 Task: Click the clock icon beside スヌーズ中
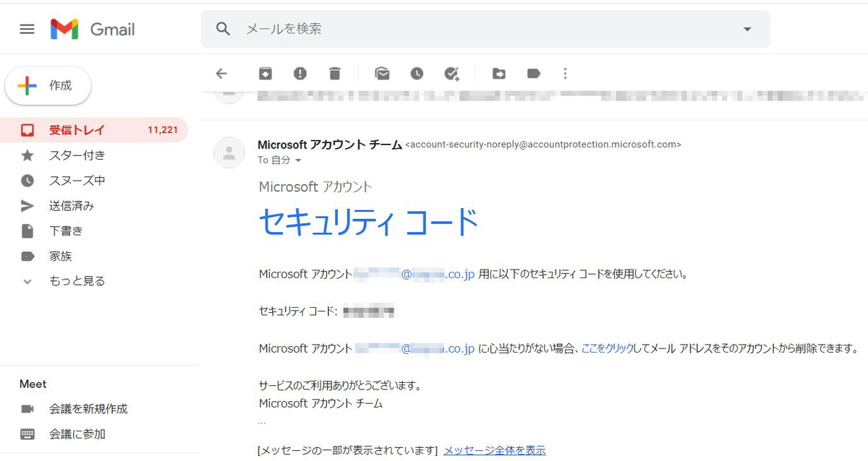[x=27, y=181]
